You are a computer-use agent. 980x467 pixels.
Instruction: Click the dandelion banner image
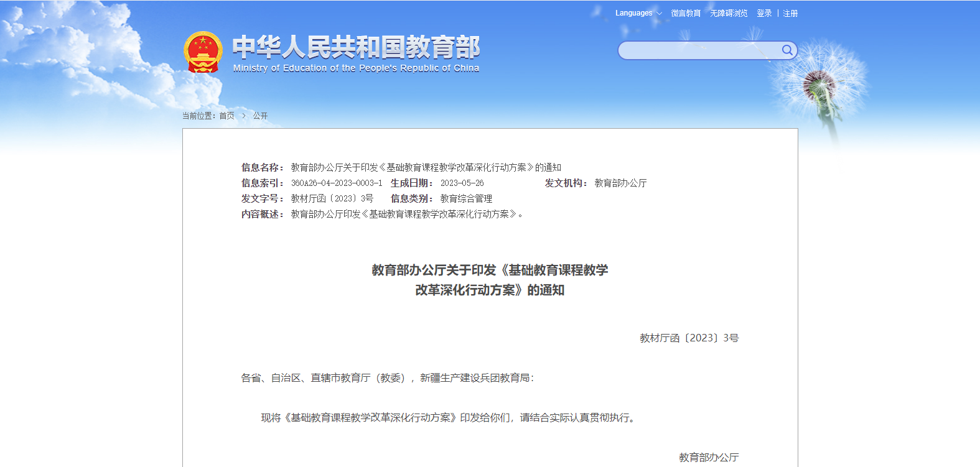pyautogui.click(x=821, y=87)
